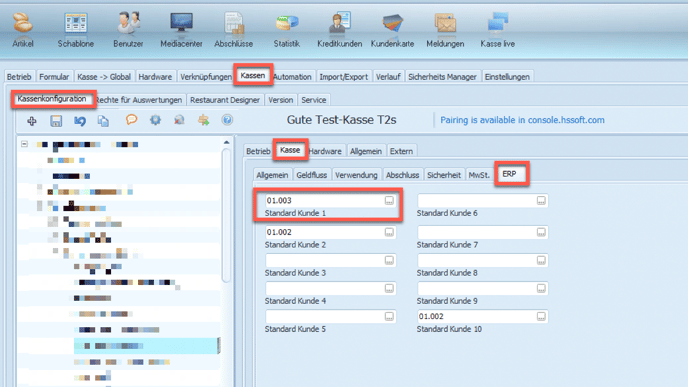The image size is (688, 387).
Task: Click the plus add toolbar icon
Action: click(32, 121)
